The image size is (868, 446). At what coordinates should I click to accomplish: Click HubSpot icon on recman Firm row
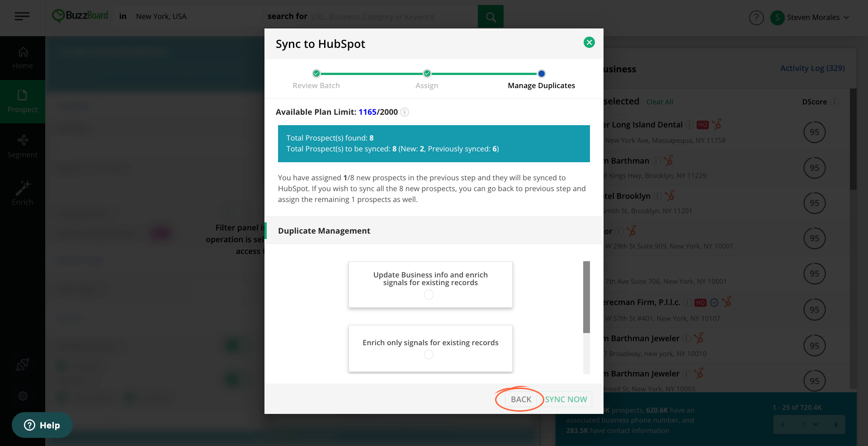coord(727,302)
